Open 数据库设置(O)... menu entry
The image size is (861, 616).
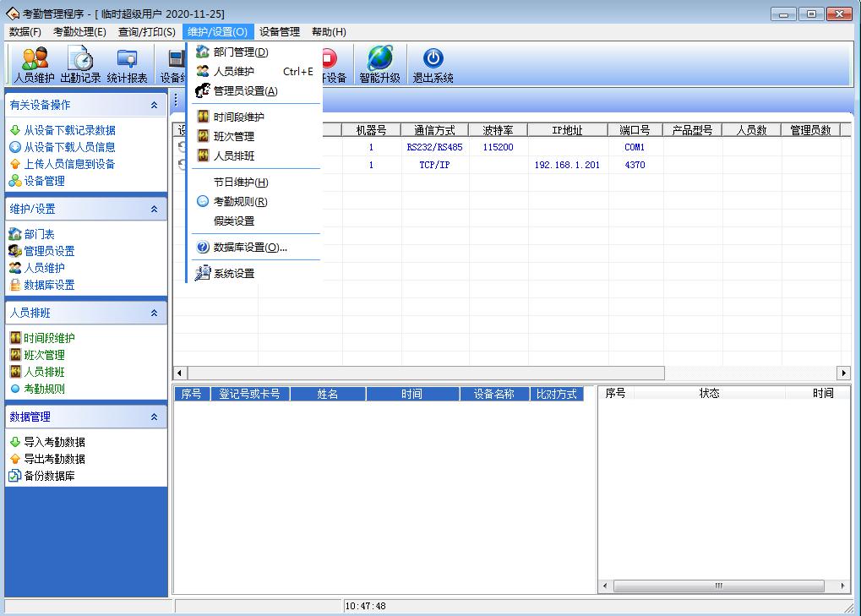click(250, 248)
